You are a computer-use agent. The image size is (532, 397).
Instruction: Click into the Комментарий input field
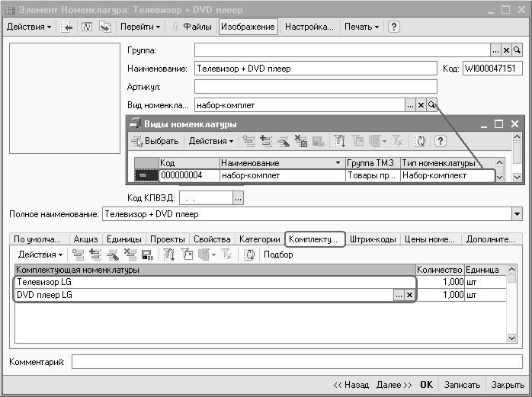[297, 361]
